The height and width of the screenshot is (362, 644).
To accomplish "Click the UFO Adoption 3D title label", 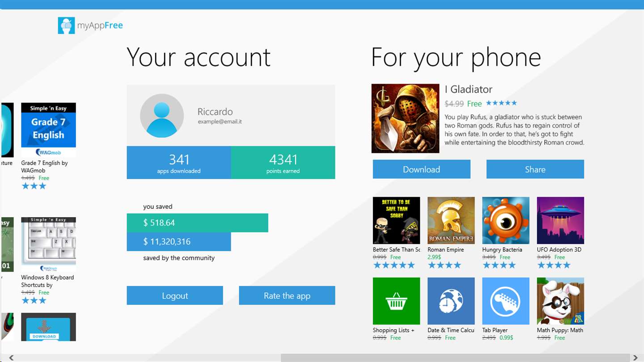I will click(x=559, y=249).
